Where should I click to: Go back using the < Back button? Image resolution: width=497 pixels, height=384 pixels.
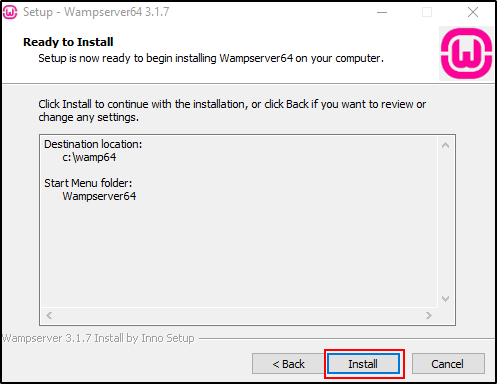tap(288, 364)
